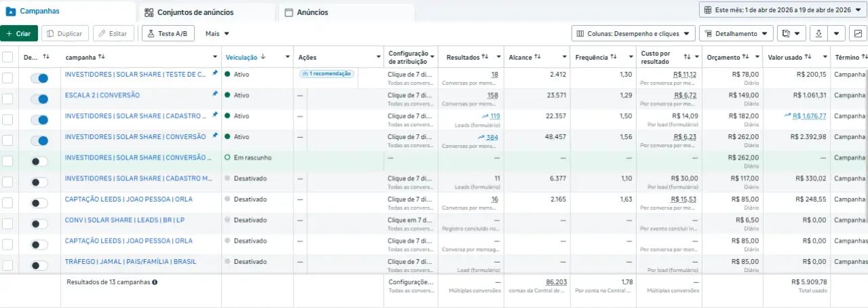Open CONV | SOLAR SHARE | LEADS | BR | LP link
This screenshot has height=308, width=868.
point(124,220)
